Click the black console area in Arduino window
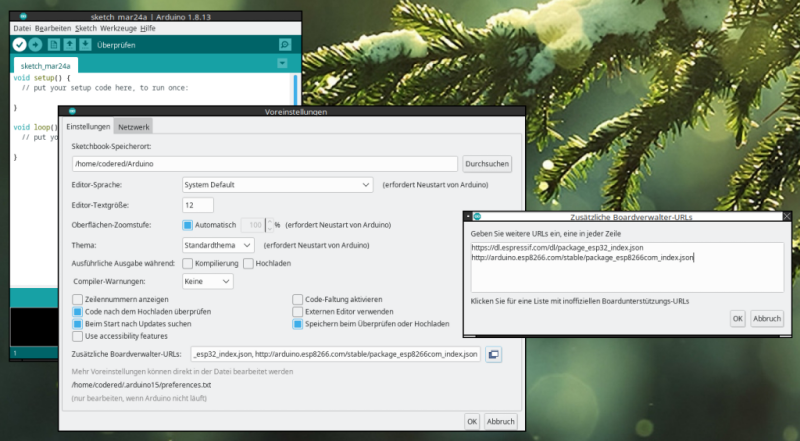 pos(34,327)
